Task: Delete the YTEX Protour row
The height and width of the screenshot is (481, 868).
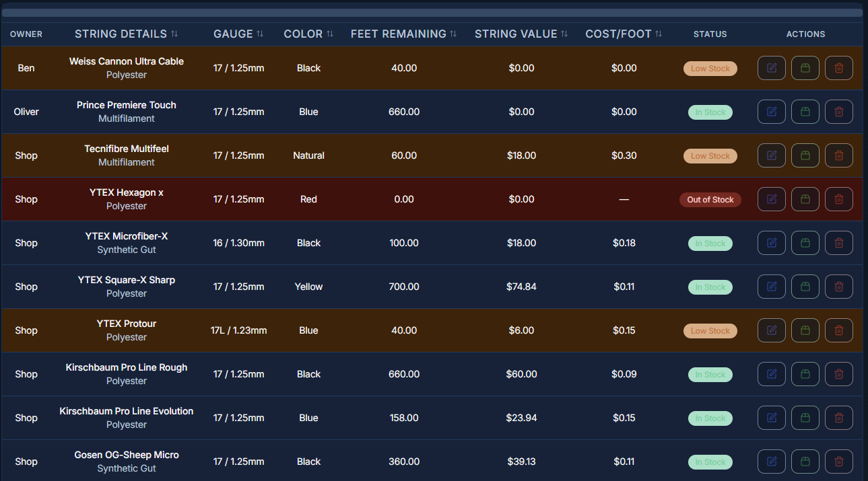Action: [839, 330]
